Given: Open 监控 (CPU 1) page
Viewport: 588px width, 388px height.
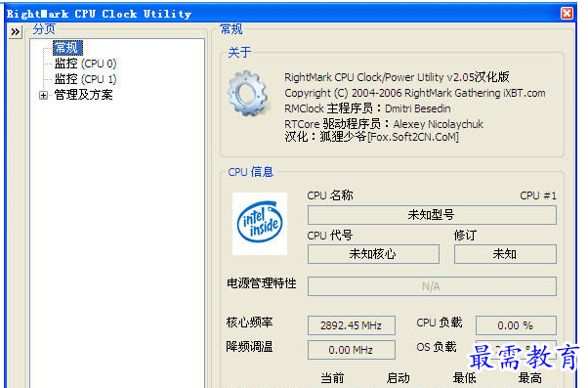Looking at the screenshot, I should [86, 79].
